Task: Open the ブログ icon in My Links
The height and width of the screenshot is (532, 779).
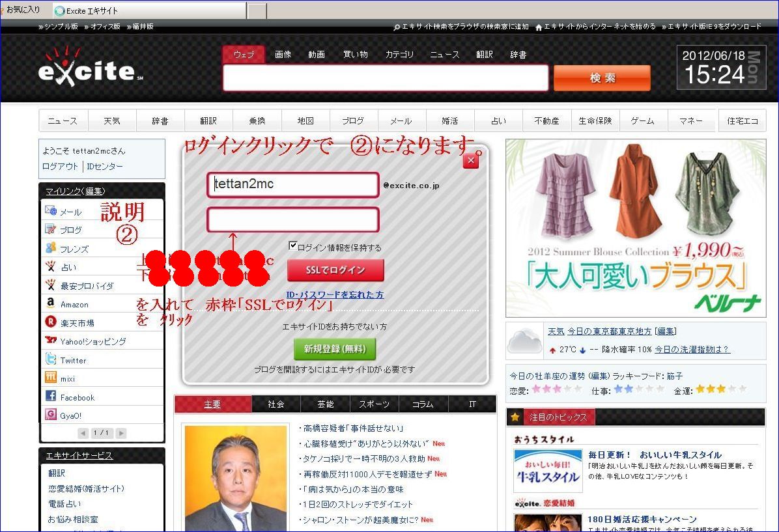Action: click(x=51, y=229)
